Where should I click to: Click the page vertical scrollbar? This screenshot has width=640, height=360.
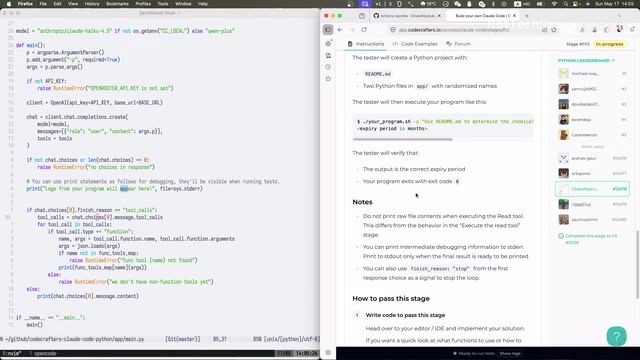637,264
